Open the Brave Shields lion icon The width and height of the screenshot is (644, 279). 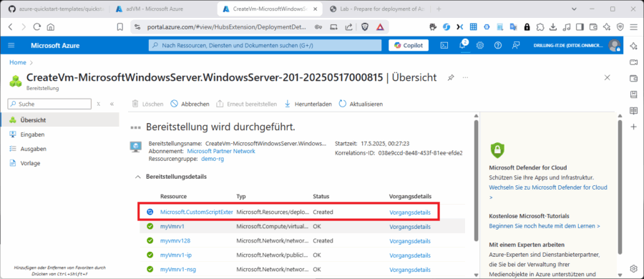click(365, 27)
